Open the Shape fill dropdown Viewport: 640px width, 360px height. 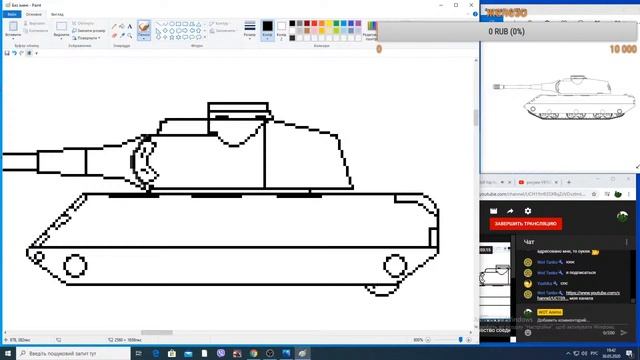coord(223,31)
